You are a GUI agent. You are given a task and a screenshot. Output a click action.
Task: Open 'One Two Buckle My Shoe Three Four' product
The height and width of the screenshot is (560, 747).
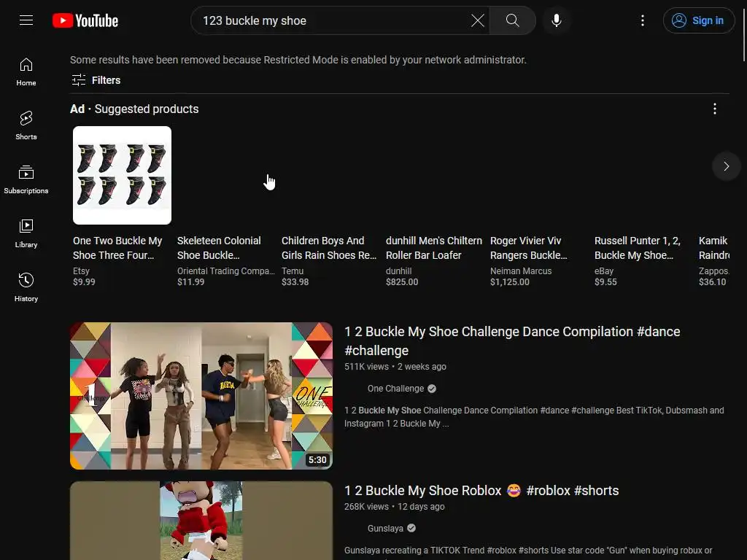click(117, 248)
